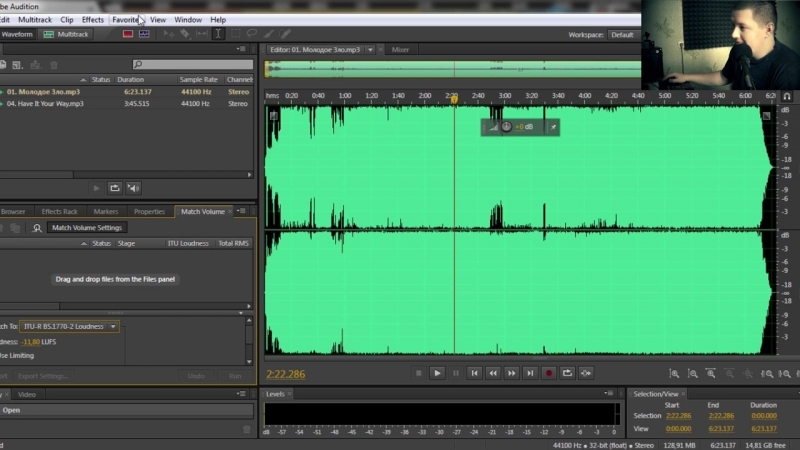This screenshot has height=450, width=800.
Task: Toggle Loop Playback in the transport bar
Action: tap(567, 373)
